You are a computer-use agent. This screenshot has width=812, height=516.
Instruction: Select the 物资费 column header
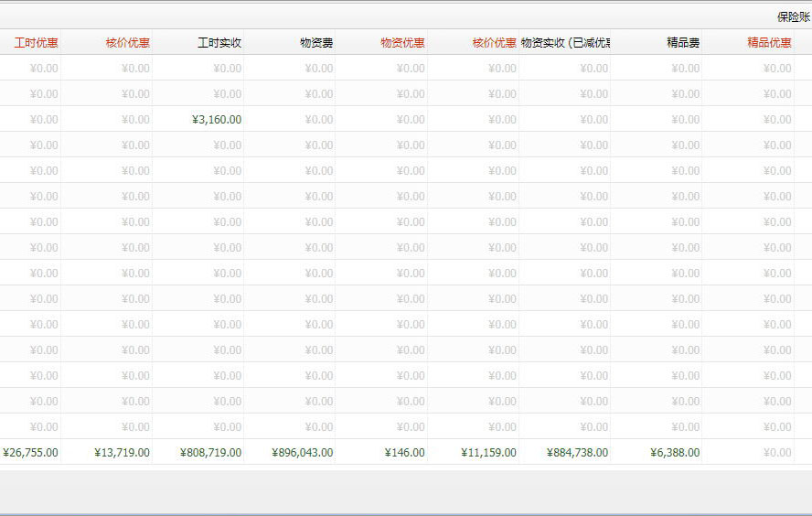[315, 42]
